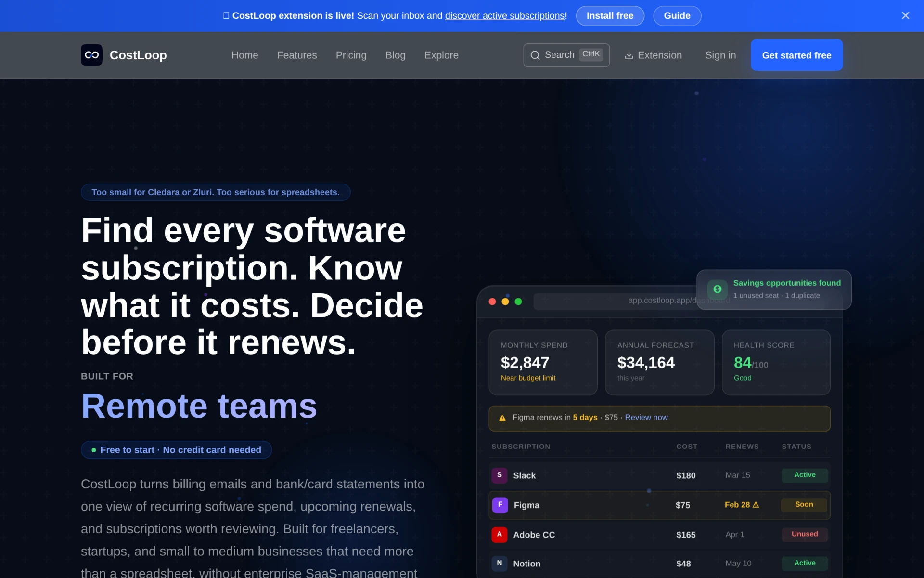The width and height of the screenshot is (924, 578).
Task: Click the May 10 renewal date
Action: [x=738, y=564]
